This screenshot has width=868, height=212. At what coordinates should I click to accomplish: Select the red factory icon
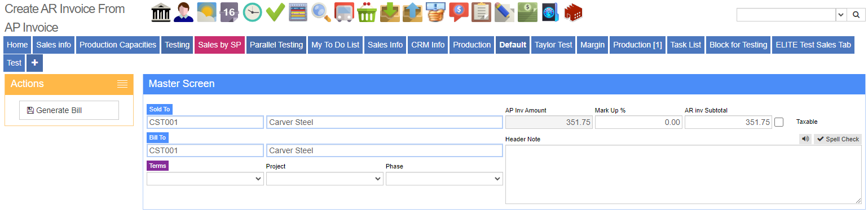573,12
